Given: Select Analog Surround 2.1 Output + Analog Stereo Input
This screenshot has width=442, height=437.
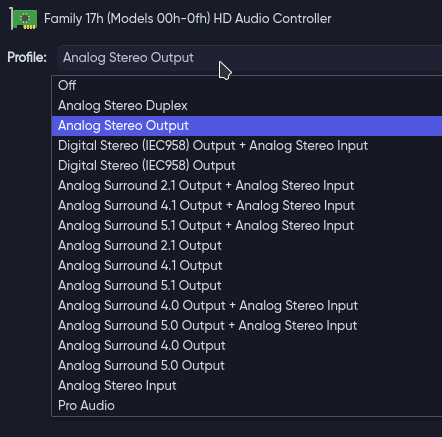Looking at the screenshot, I should 247,186.
